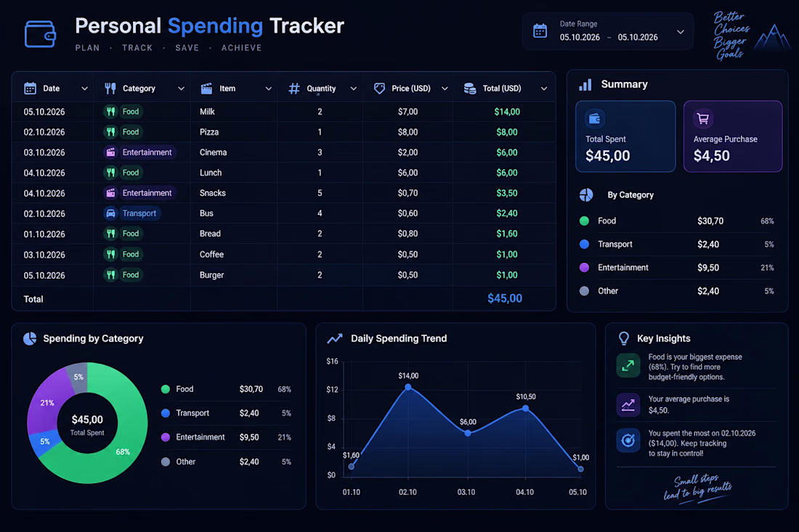Click the green arrows insight icon
The height and width of the screenshot is (532, 799).
pyautogui.click(x=628, y=366)
